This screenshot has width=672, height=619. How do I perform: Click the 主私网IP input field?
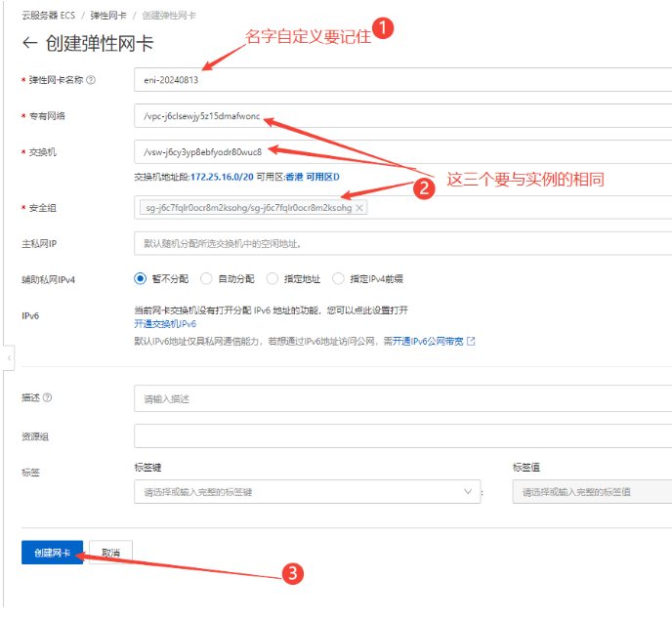[x=402, y=243]
